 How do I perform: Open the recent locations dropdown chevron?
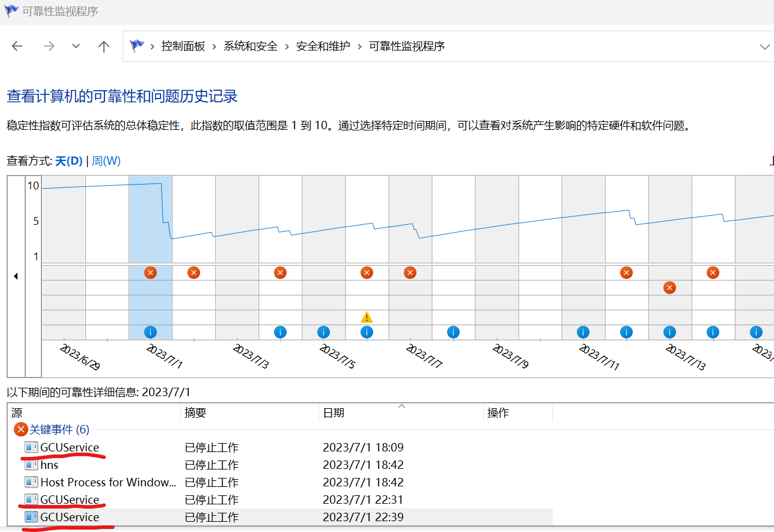(76, 46)
